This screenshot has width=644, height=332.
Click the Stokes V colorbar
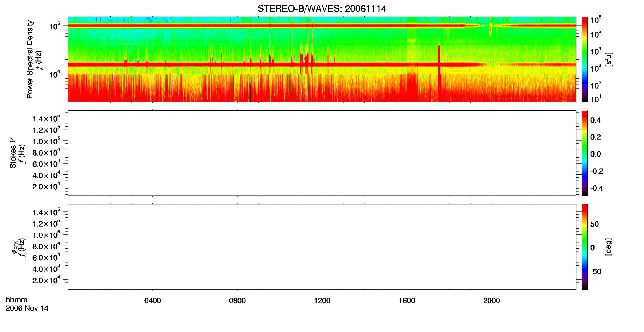click(x=585, y=153)
